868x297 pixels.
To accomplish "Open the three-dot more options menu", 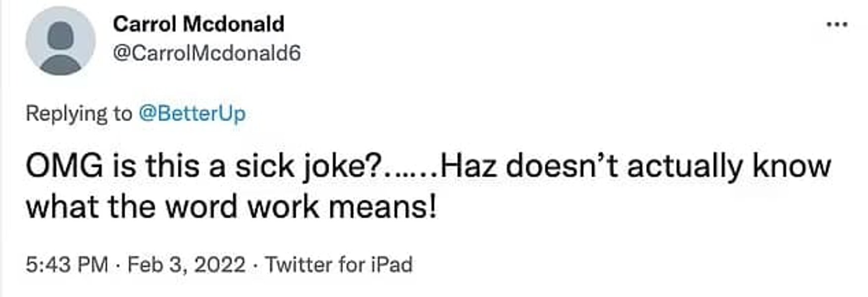I will point(838,24).
